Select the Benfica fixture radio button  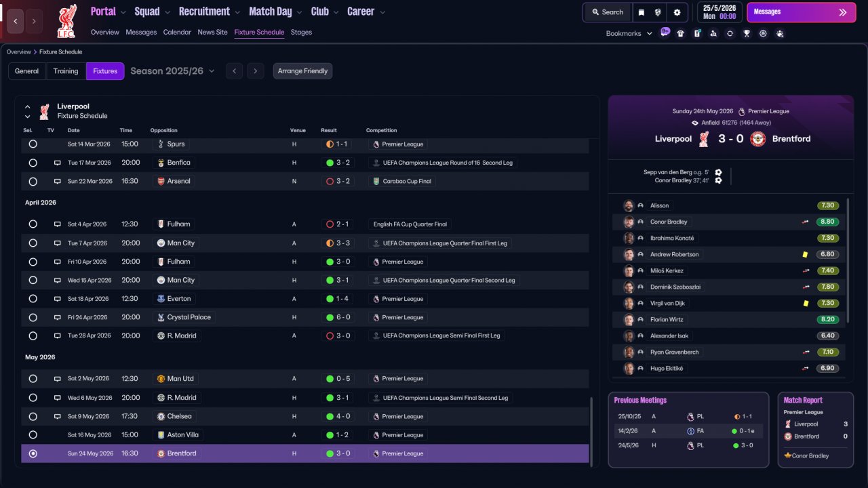tap(33, 163)
